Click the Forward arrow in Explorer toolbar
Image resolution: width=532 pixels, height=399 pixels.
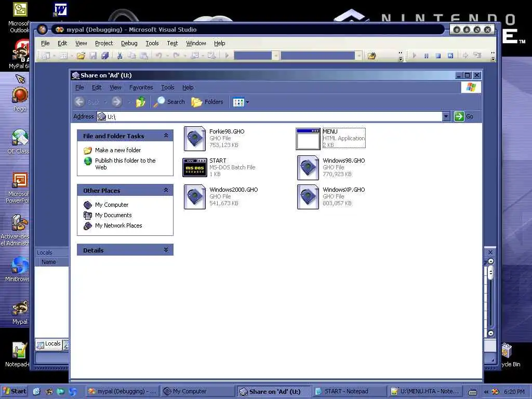click(117, 101)
